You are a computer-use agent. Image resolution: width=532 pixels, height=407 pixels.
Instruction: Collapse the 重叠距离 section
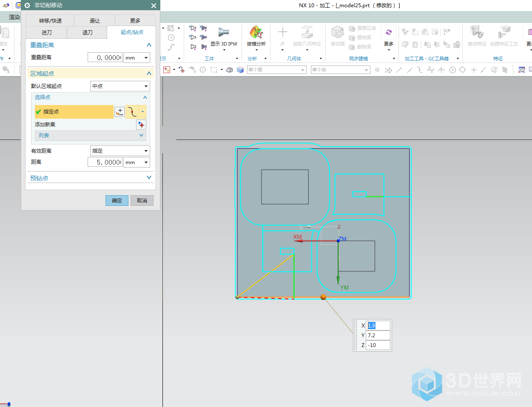(149, 45)
